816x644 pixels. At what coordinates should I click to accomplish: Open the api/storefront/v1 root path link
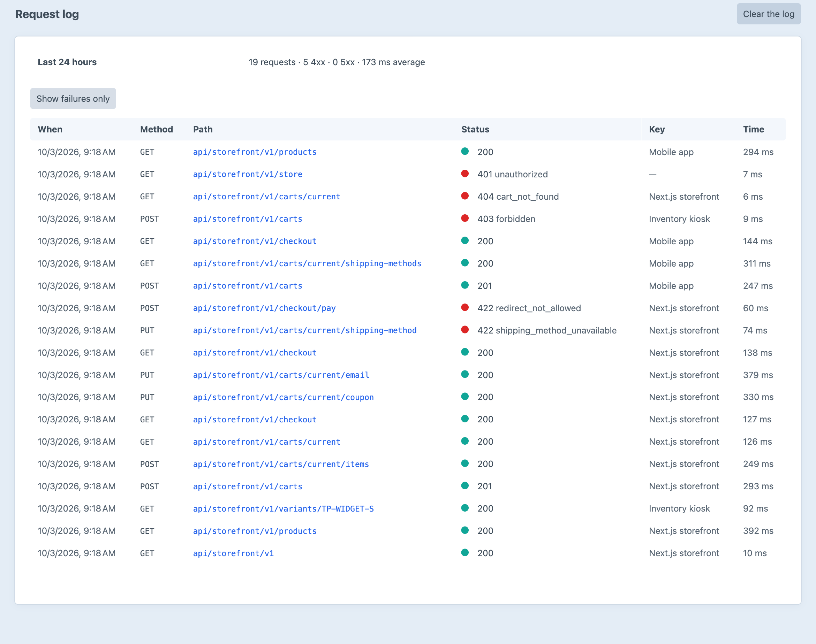[x=234, y=553]
